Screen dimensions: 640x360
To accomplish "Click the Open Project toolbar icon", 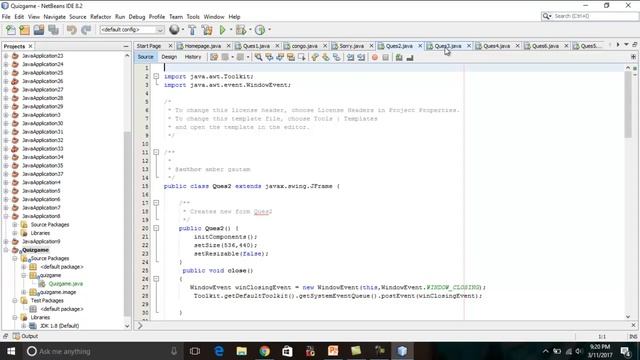I will coord(39,30).
